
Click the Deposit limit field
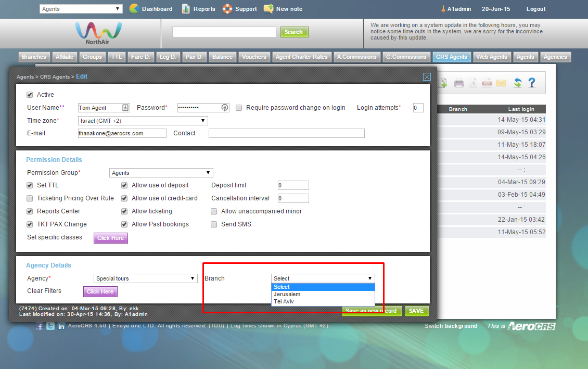pos(293,185)
